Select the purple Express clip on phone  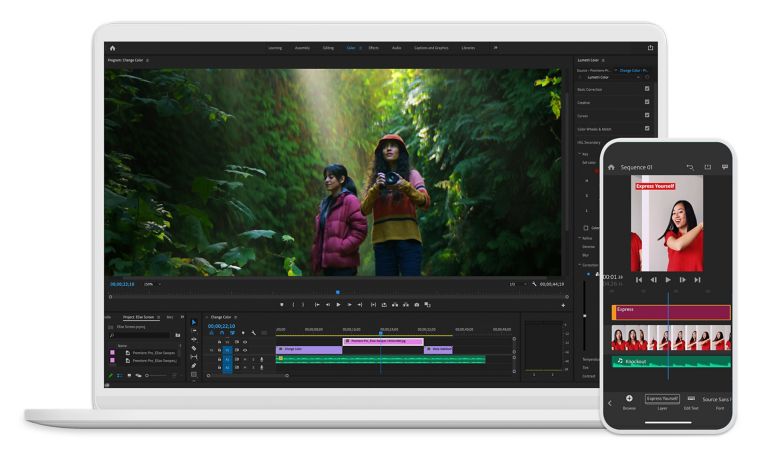(x=670, y=312)
